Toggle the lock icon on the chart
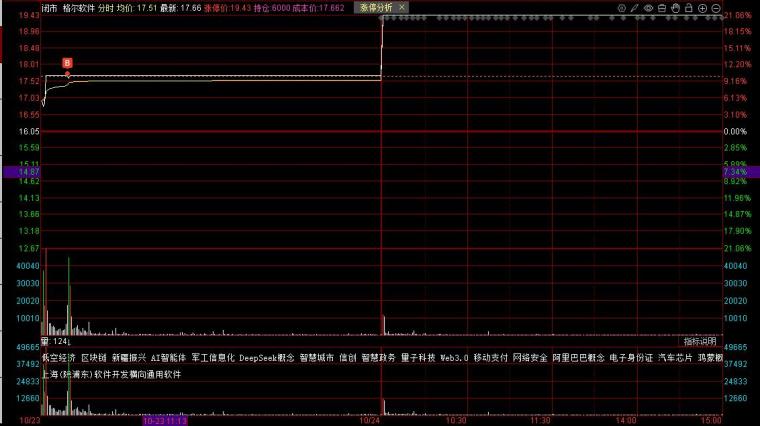 click(x=688, y=7)
